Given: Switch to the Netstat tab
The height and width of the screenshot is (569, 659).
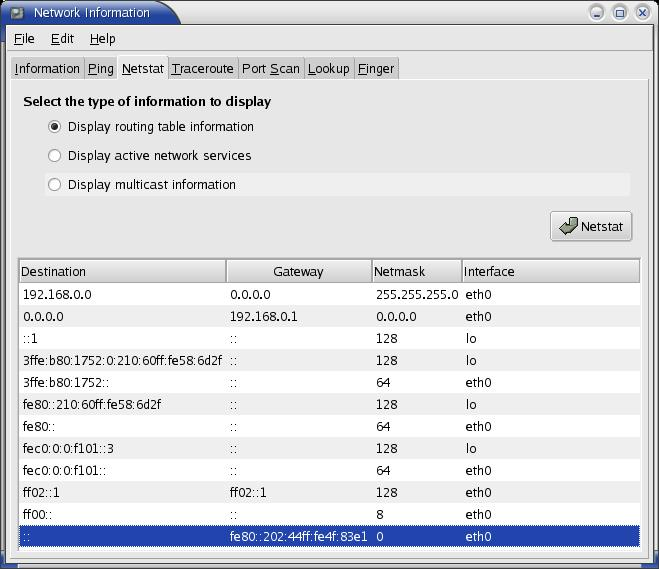Looking at the screenshot, I should tap(143, 68).
